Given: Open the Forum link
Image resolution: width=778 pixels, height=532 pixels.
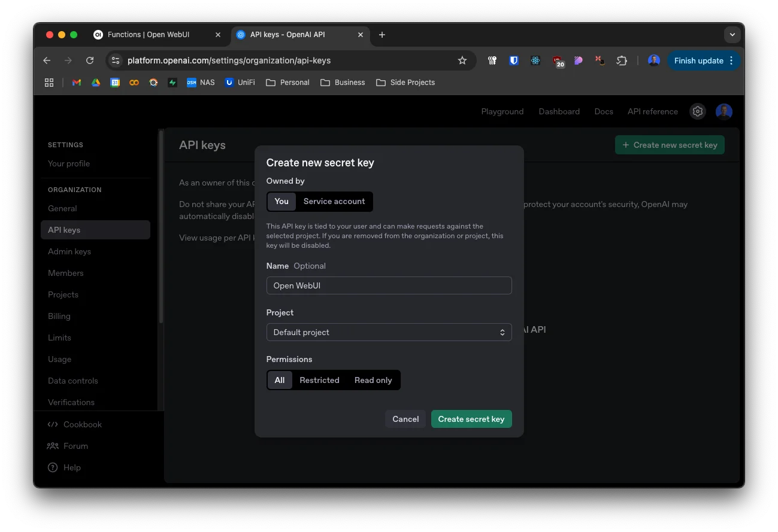Looking at the screenshot, I should tap(68, 446).
